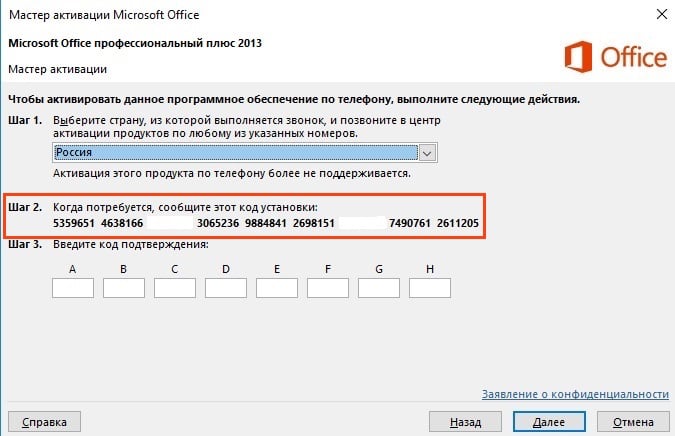Close the activation wizard window
This screenshot has width=675, height=436.
662,14
